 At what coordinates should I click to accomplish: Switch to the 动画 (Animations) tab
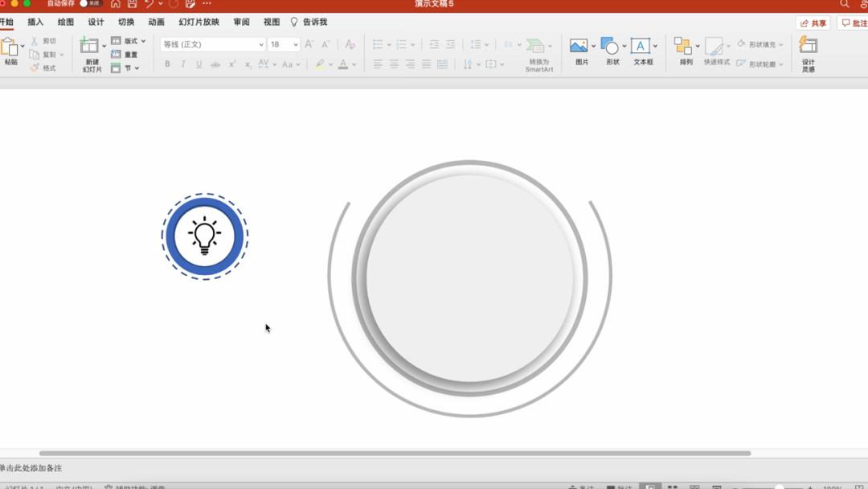coord(156,23)
